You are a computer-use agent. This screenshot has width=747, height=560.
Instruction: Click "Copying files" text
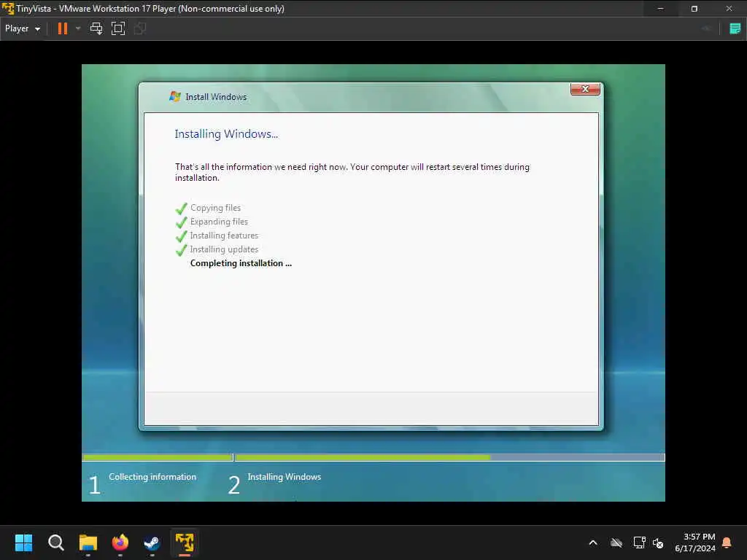coord(215,208)
